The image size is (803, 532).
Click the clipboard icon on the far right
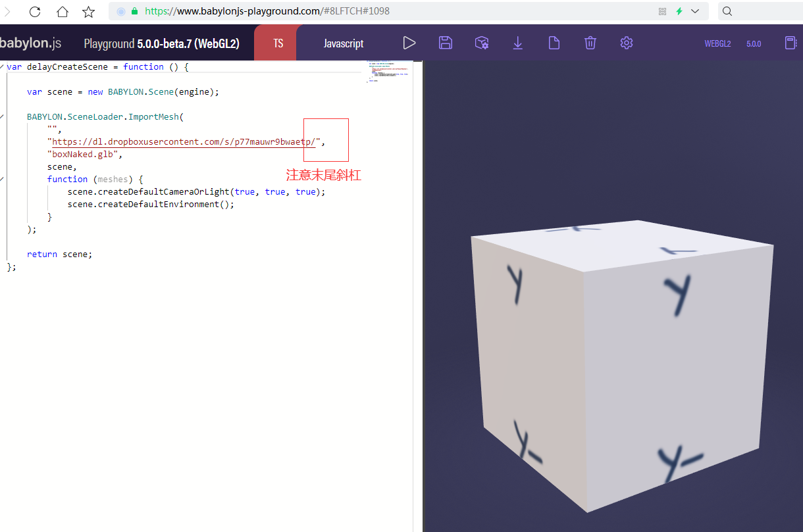(790, 42)
